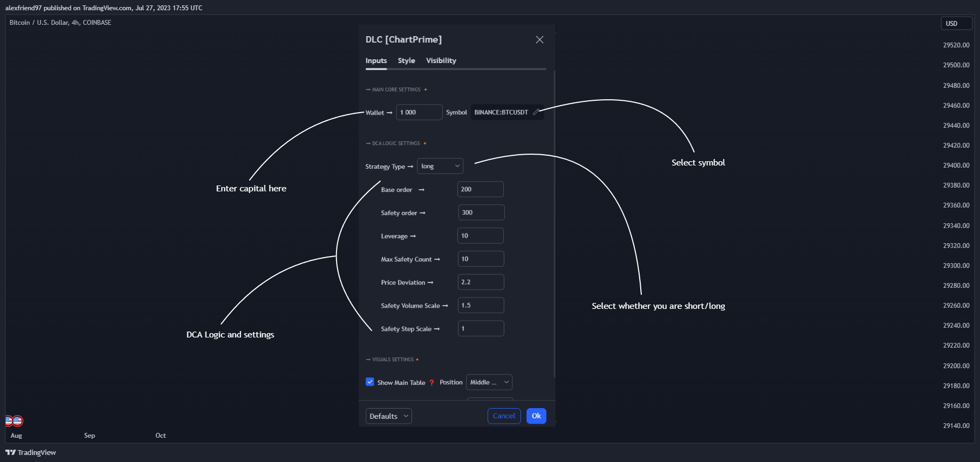Click the Base order input field

tap(481, 189)
